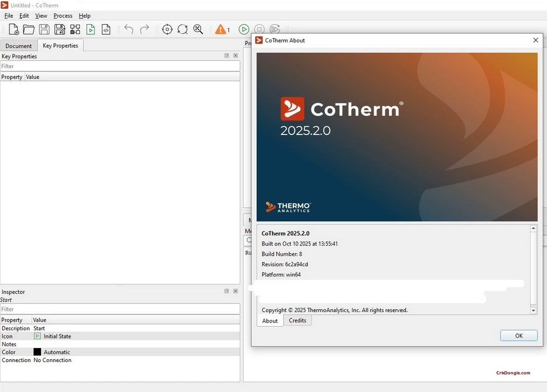Click Value header in Key Properties table

pos(32,77)
